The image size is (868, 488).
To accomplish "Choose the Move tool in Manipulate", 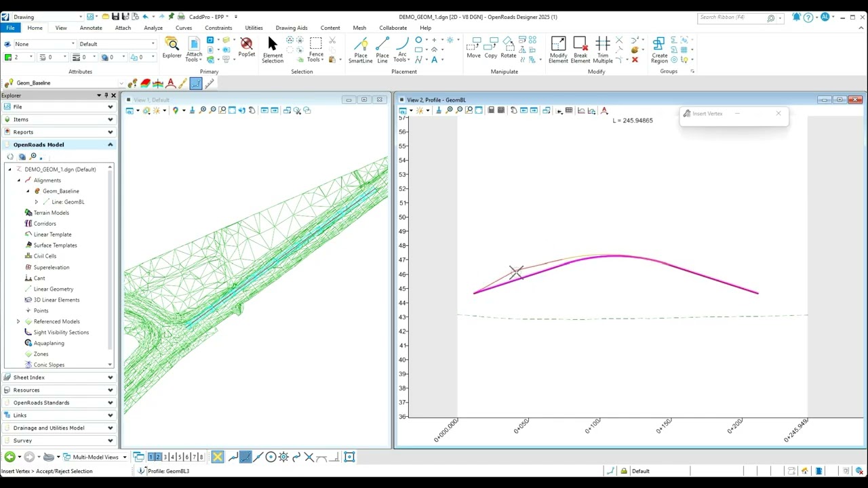I will point(474,48).
